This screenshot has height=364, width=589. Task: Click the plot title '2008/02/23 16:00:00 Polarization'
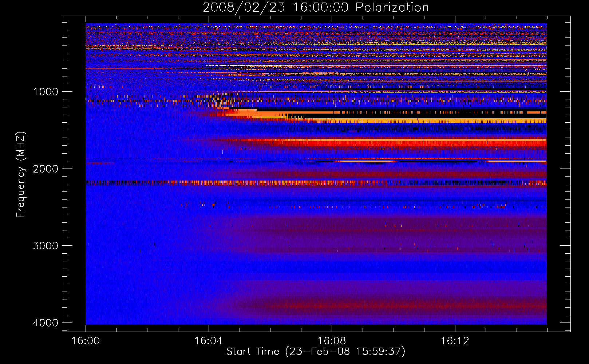tap(316, 7)
